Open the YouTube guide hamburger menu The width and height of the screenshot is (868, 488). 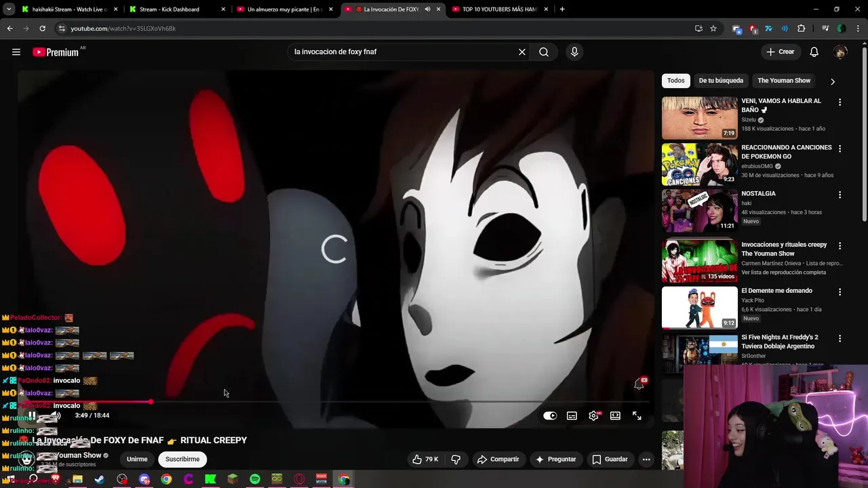click(16, 52)
